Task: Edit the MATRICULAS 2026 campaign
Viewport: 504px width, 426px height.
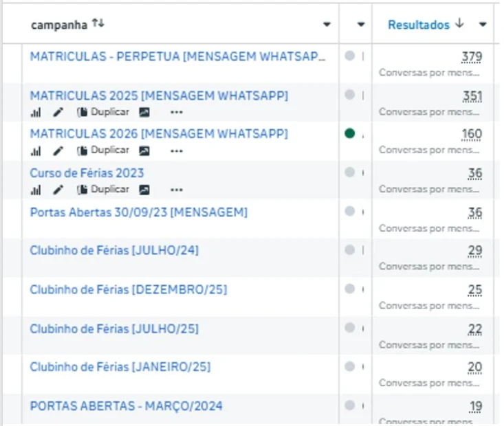Action: 58,150
